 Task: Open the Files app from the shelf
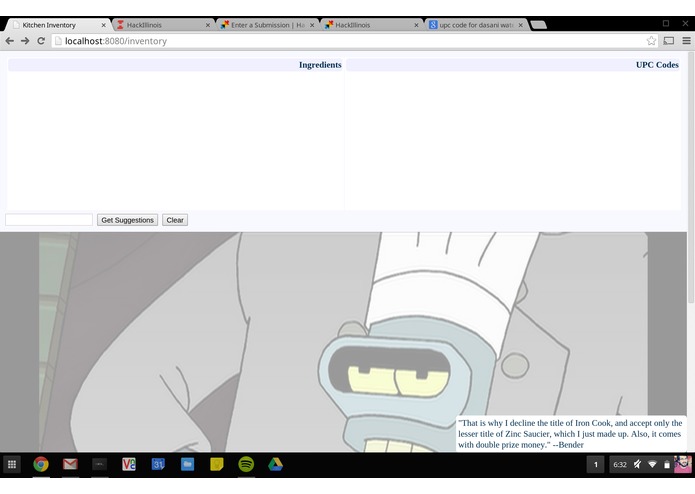point(187,464)
